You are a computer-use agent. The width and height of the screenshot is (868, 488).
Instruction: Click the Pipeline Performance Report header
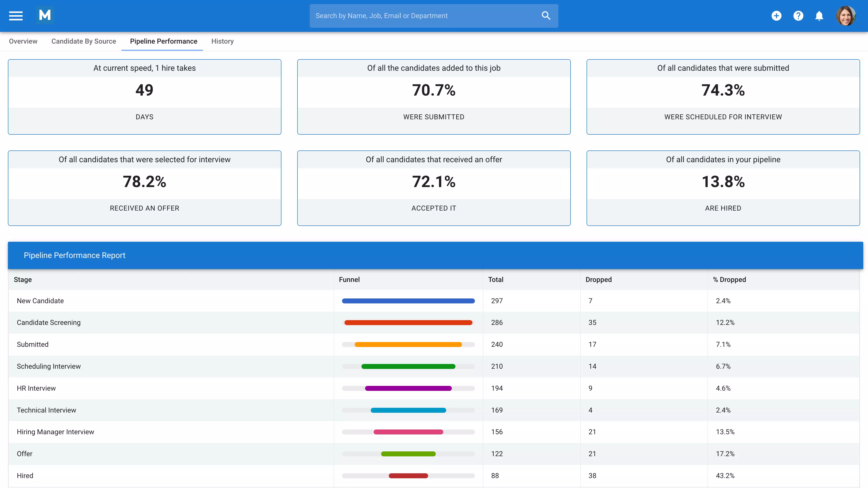[74, 255]
